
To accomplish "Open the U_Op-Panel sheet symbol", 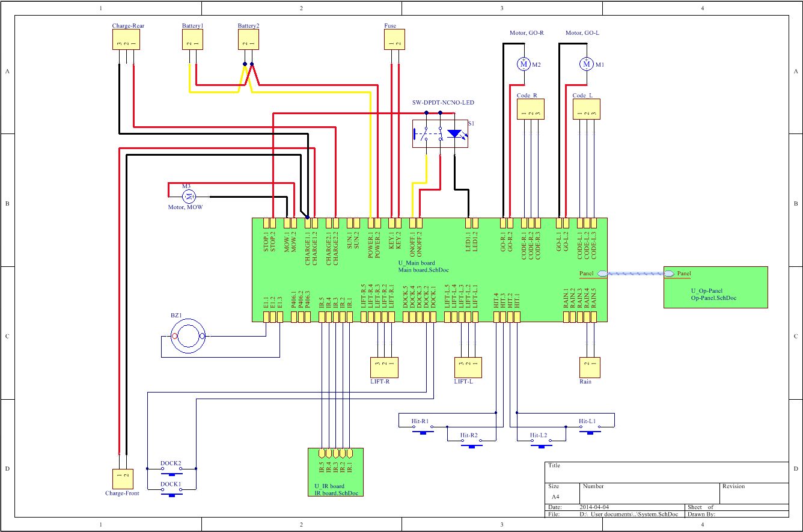I will click(715, 287).
